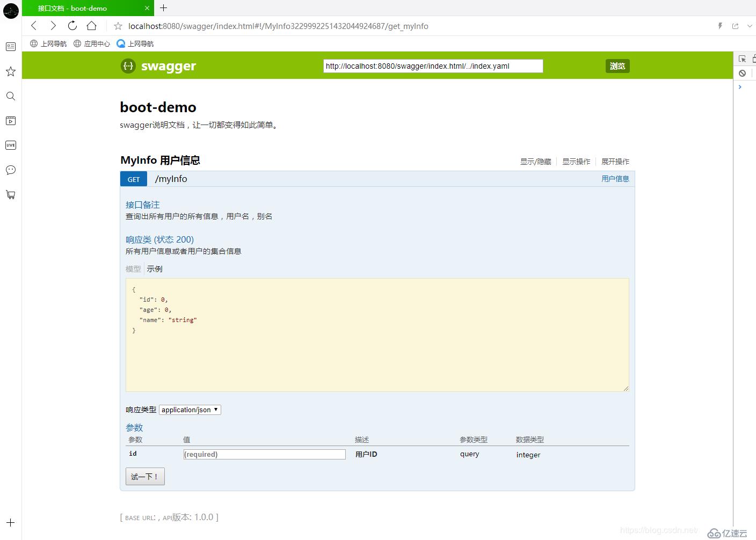This screenshot has width=756, height=540.
Task: Click the share page icon
Action: (735, 26)
